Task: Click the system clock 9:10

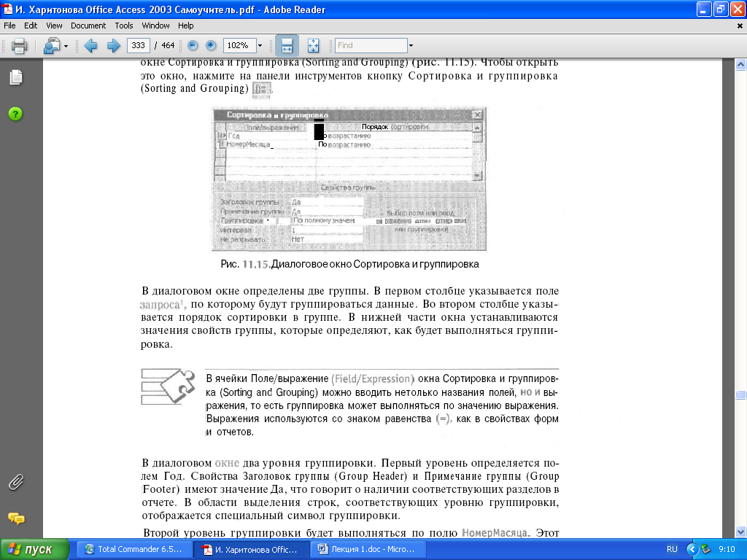Action: click(727, 550)
